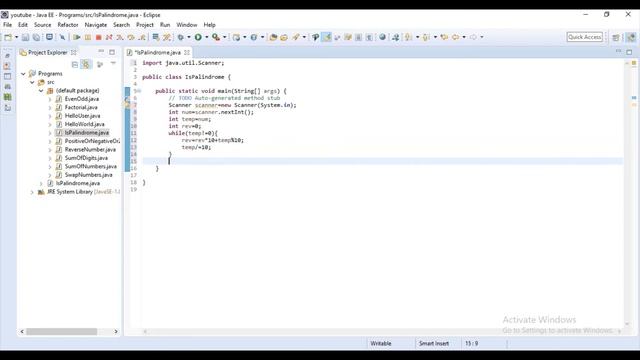Click the Step Return toolbar icon

pyautogui.click(x=142, y=37)
